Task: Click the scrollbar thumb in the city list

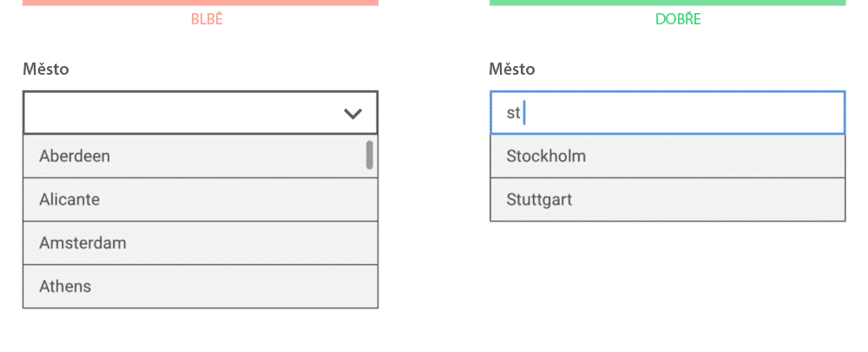Action: point(369,155)
